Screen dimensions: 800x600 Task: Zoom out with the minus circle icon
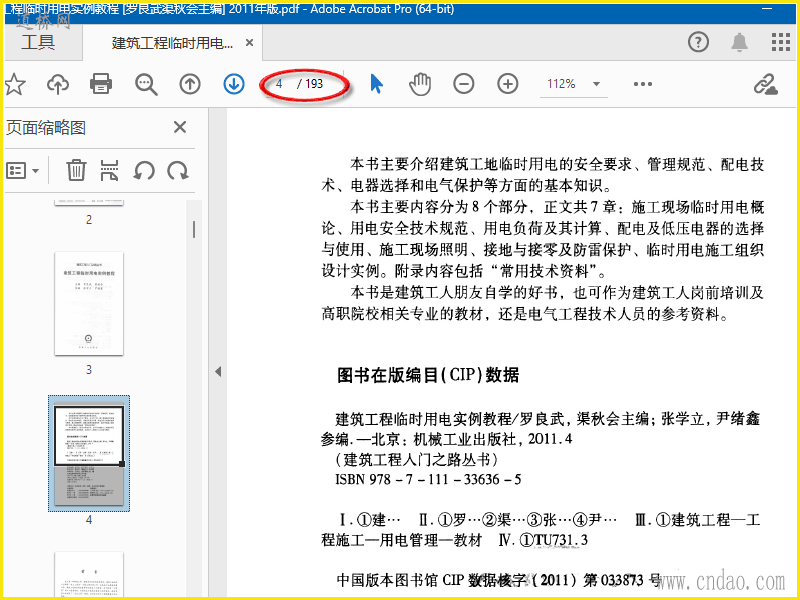pyautogui.click(x=464, y=84)
